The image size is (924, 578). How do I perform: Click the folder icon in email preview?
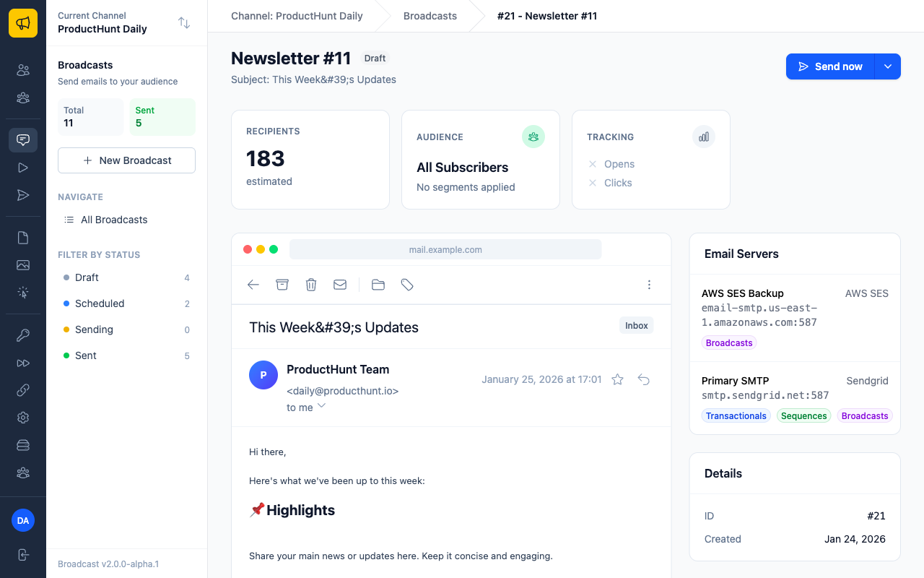(378, 285)
